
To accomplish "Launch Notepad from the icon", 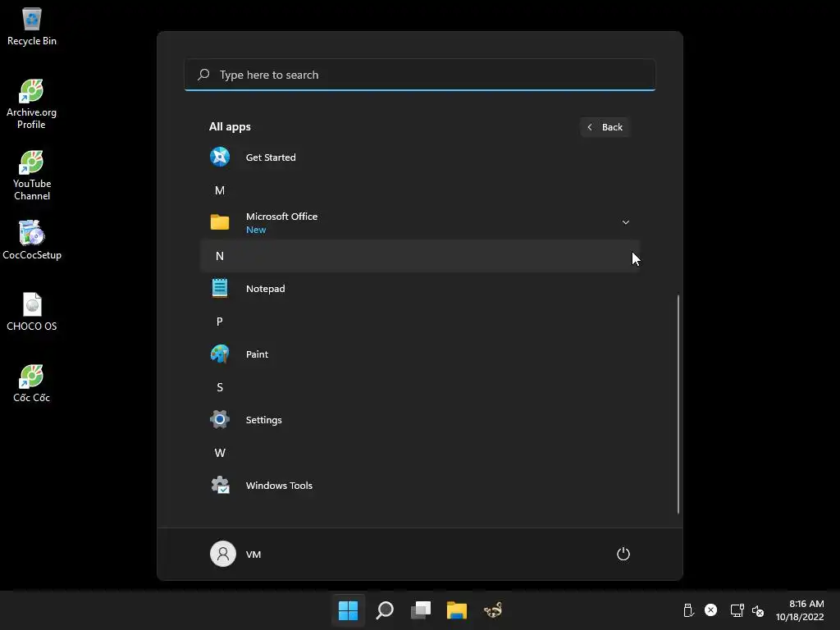I will click(x=220, y=288).
